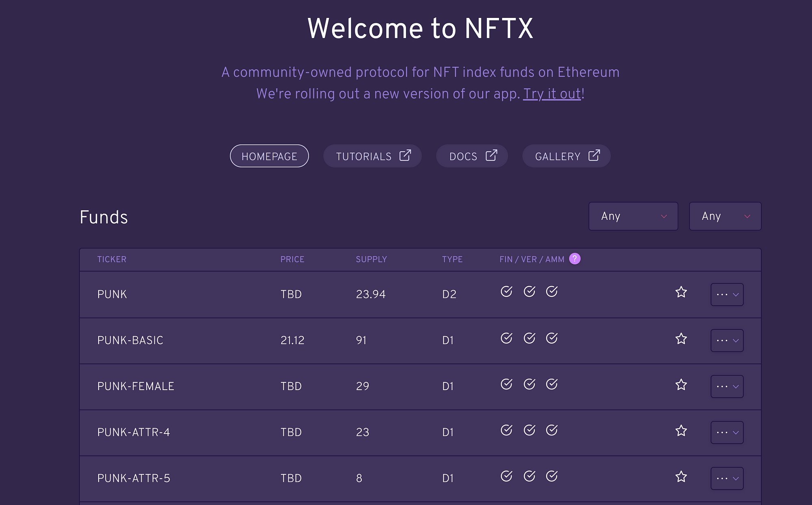Viewport: 812px width, 505px height.
Task: Click the FIN / VER / AMM column header
Action: click(x=532, y=259)
